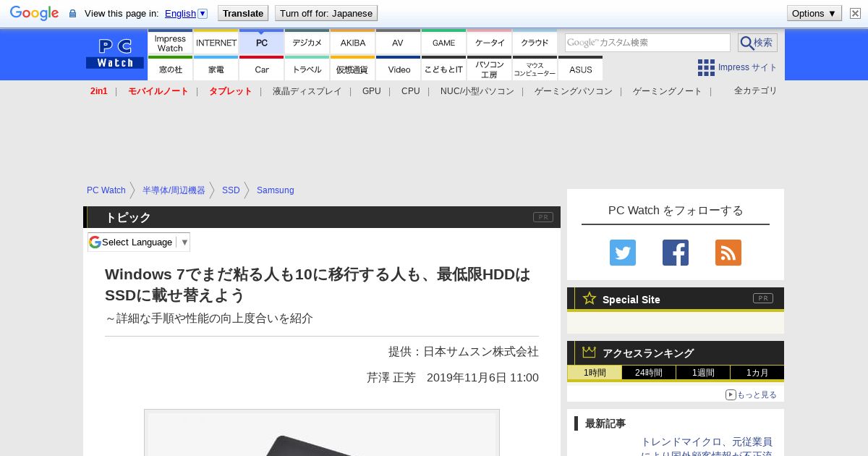This screenshot has width=868, height=456.
Task: Click the NUC/小型パソコン category link
Action: [x=477, y=91]
